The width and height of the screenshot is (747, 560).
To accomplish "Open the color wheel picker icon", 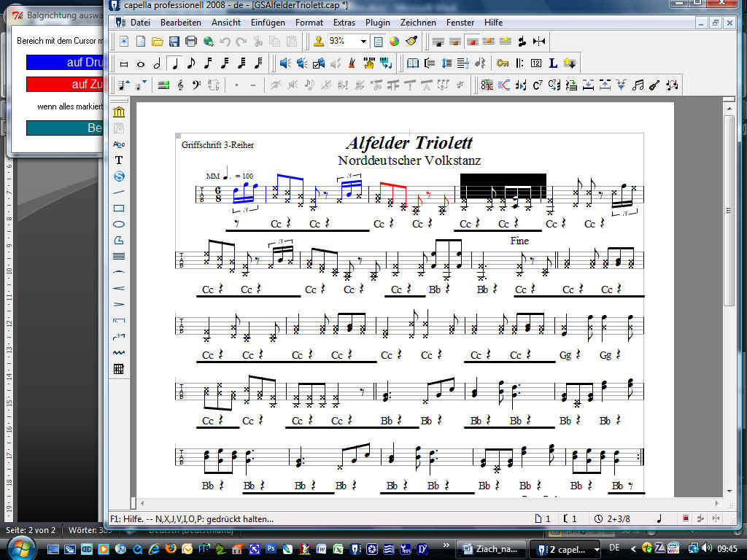I will [x=394, y=42].
